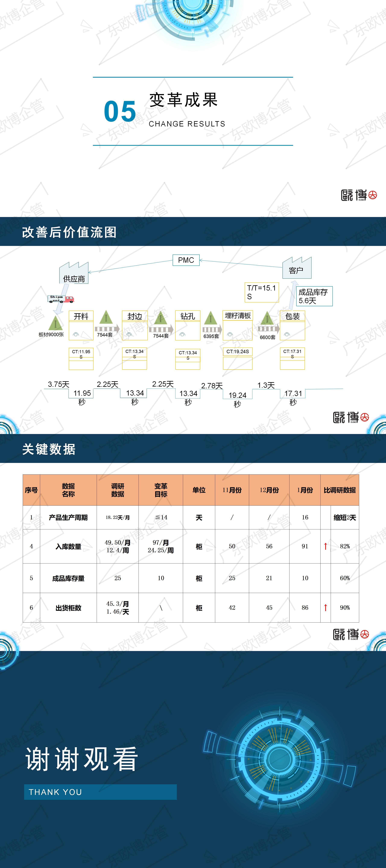The image size is (386, 868).
Task: Click inventory triangle between 开料 and 封边
Action: (106, 317)
